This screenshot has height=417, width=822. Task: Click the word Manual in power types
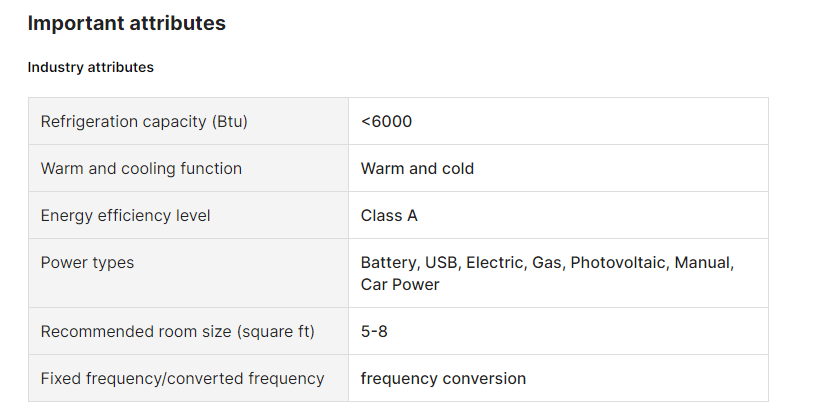click(x=703, y=263)
